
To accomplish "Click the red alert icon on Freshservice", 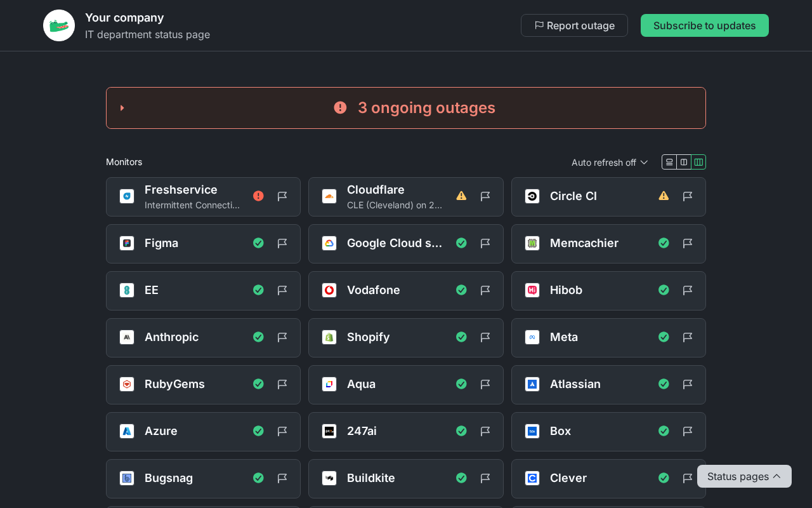I will pyautogui.click(x=258, y=196).
